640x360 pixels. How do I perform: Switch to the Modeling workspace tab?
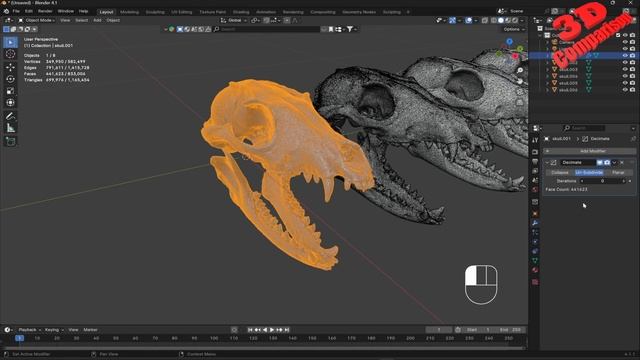129,12
